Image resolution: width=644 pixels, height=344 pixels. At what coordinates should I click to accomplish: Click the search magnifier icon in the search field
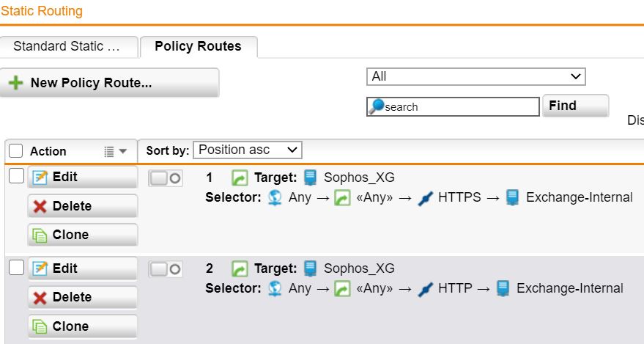(x=376, y=106)
